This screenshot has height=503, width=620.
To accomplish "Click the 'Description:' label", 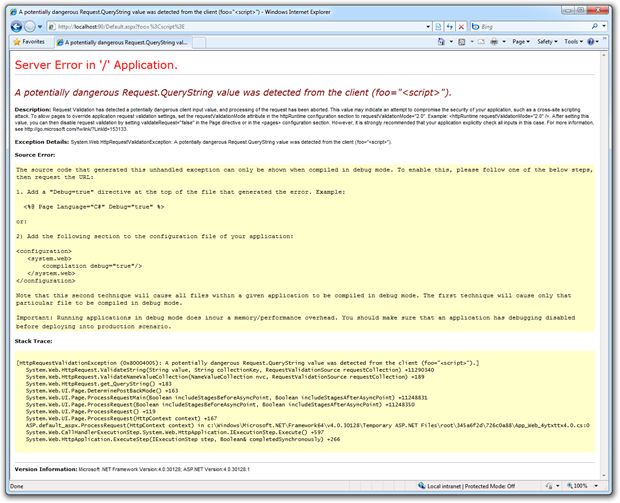I will coord(33,110).
